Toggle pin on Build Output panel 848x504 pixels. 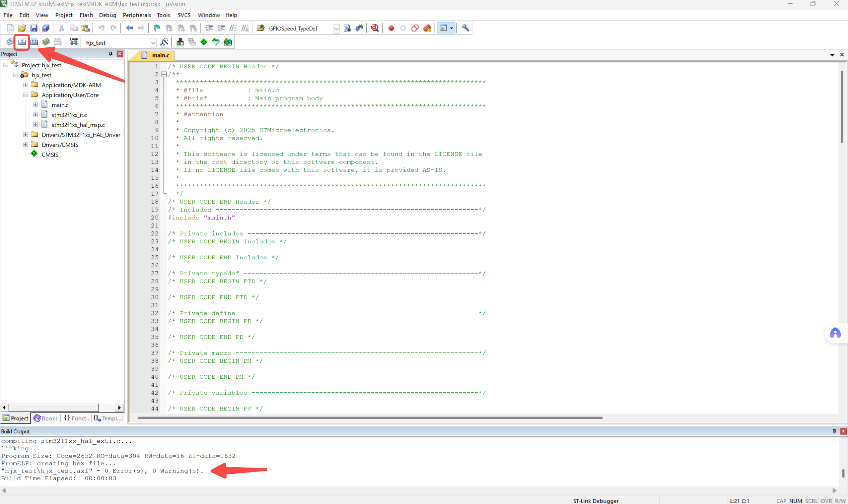(834, 431)
